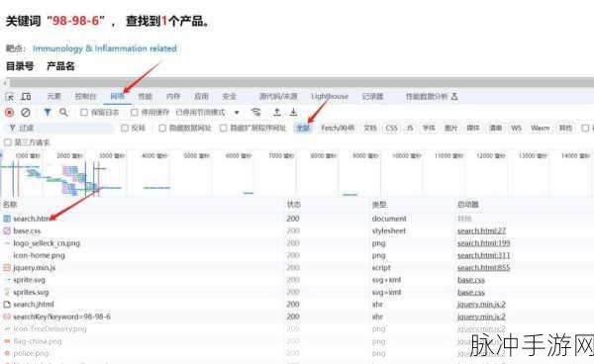This screenshot has width=594, height=364.
Task: Filter requests by 图片
Action: pyautogui.click(x=450, y=129)
